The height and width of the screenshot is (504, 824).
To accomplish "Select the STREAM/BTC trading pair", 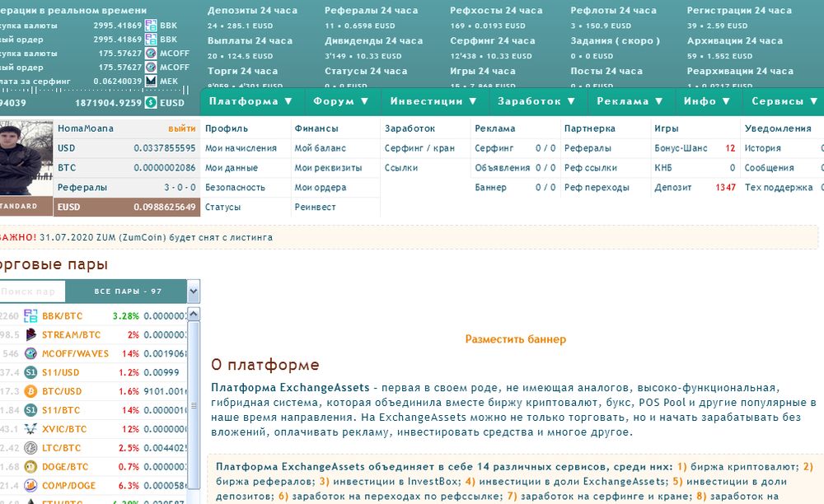I will pyautogui.click(x=71, y=334).
